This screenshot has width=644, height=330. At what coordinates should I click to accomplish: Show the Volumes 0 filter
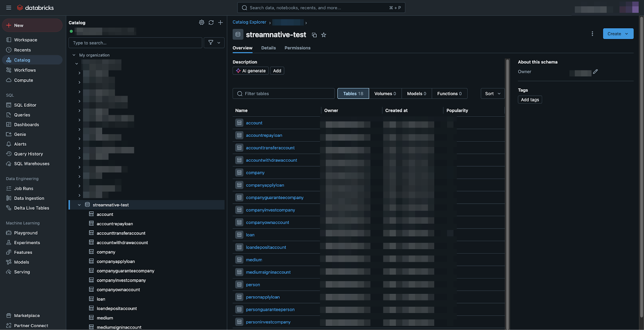(385, 94)
